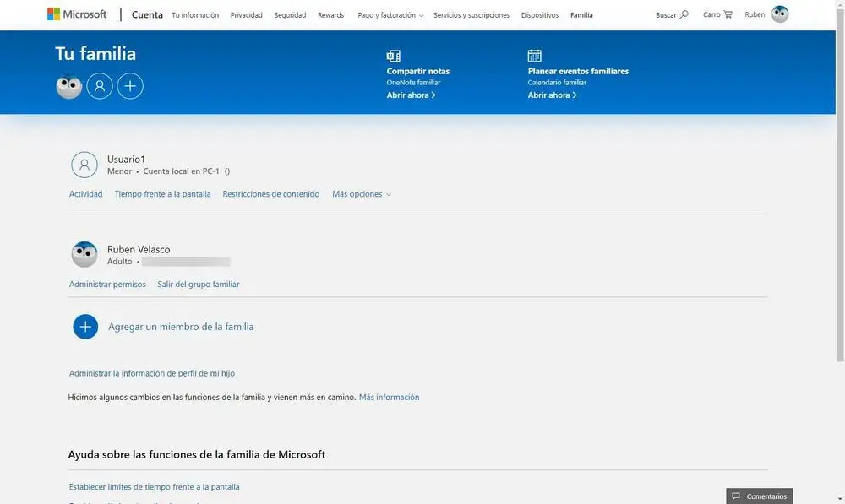Open Establecer límites de tiempo frente a la pantalla

point(154,487)
